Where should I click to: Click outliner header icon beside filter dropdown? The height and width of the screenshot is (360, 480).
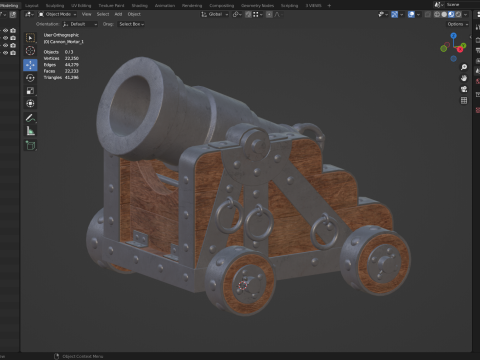[13, 14]
